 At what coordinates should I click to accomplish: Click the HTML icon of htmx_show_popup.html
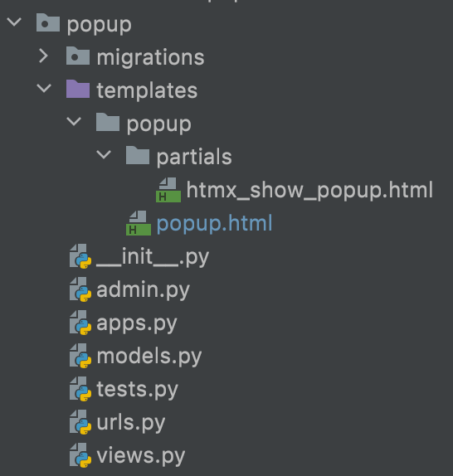(x=168, y=190)
